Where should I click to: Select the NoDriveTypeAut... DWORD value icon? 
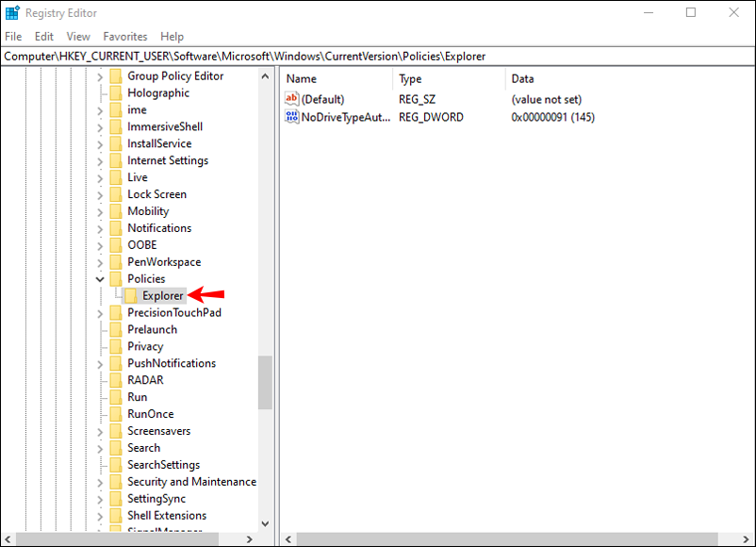(x=291, y=117)
